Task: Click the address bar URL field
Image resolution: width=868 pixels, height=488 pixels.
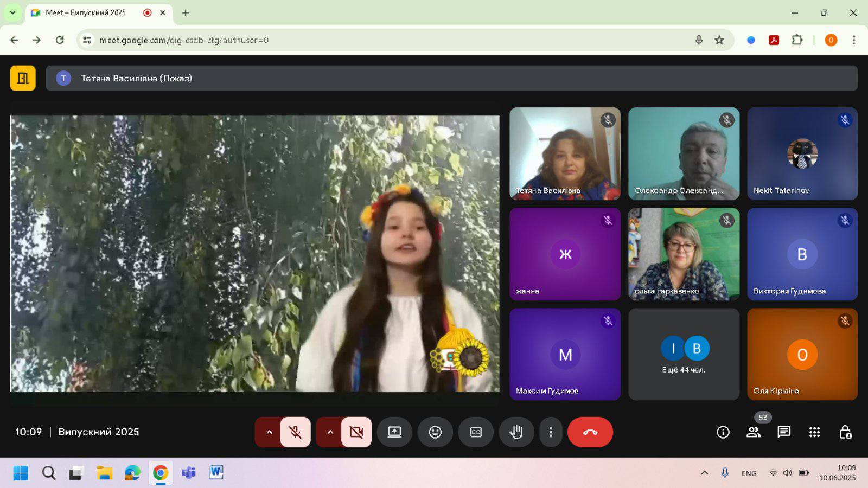Action: pos(380,40)
